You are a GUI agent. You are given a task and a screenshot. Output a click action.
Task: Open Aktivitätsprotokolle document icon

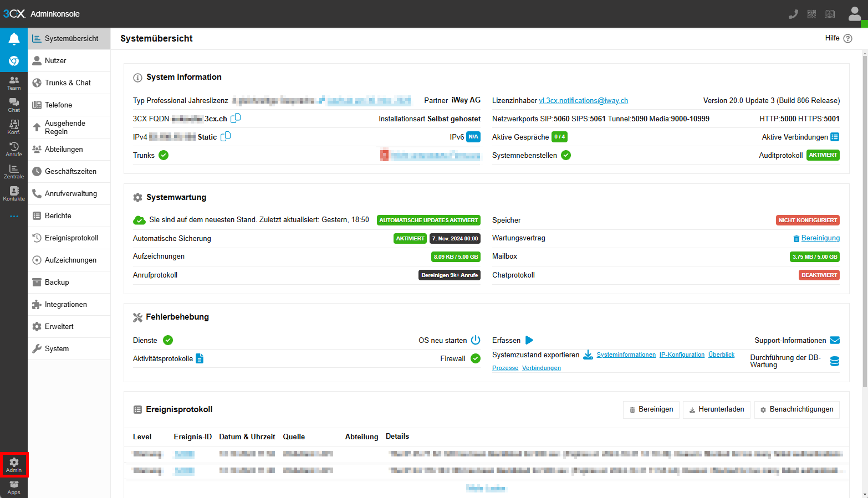coord(200,358)
